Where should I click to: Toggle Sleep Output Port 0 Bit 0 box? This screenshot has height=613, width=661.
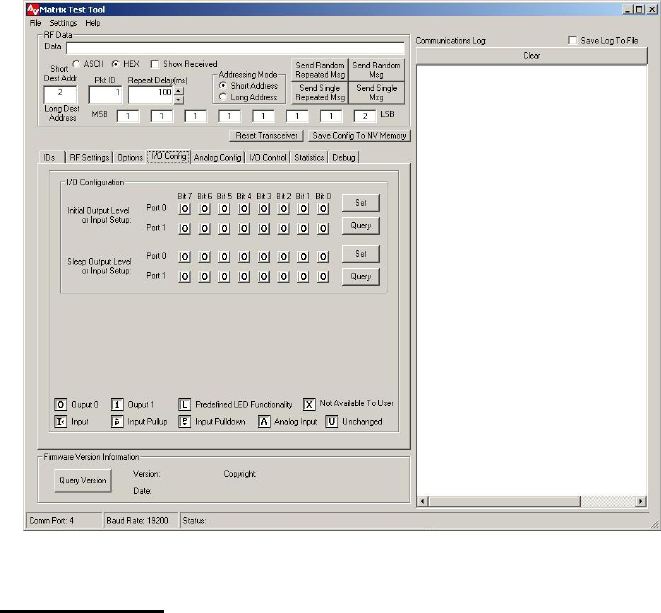pos(323,257)
